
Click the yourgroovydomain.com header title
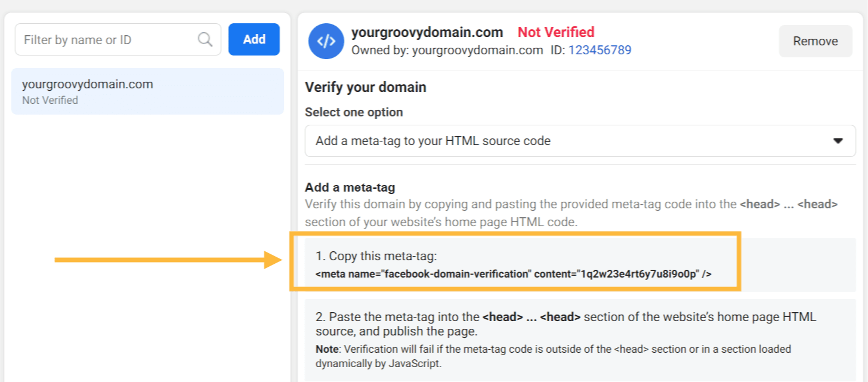427,32
